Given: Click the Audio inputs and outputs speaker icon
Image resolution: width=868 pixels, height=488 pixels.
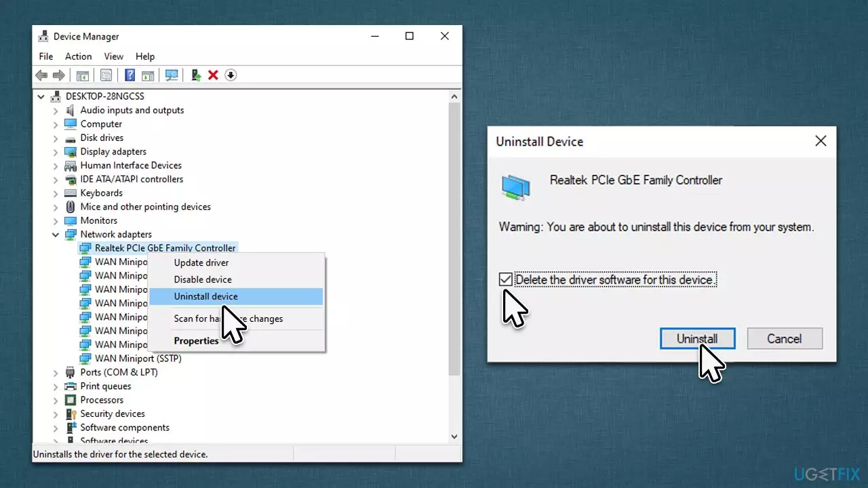Looking at the screenshot, I should (71, 110).
